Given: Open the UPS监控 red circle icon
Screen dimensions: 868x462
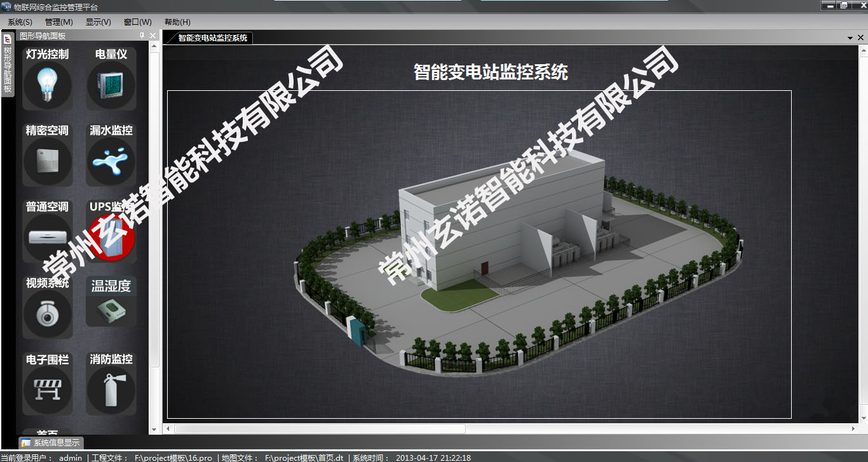Looking at the screenshot, I should pyautogui.click(x=111, y=238).
